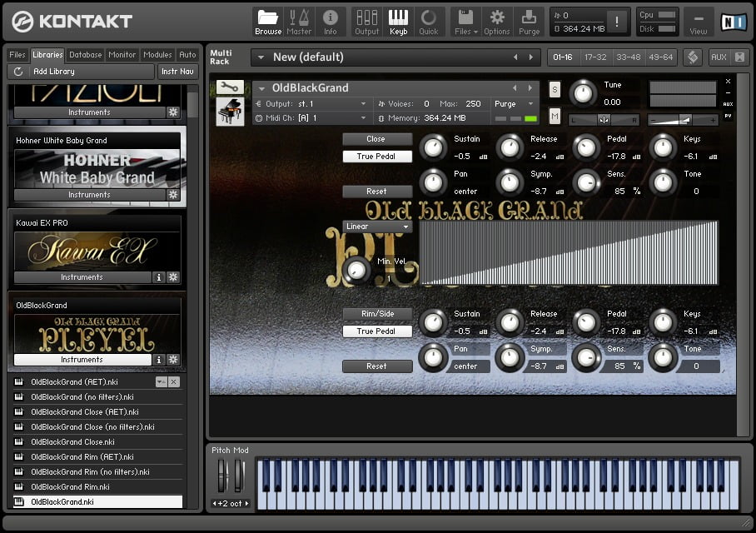
Task: Select rack page 17-32
Action: [x=595, y=57]
